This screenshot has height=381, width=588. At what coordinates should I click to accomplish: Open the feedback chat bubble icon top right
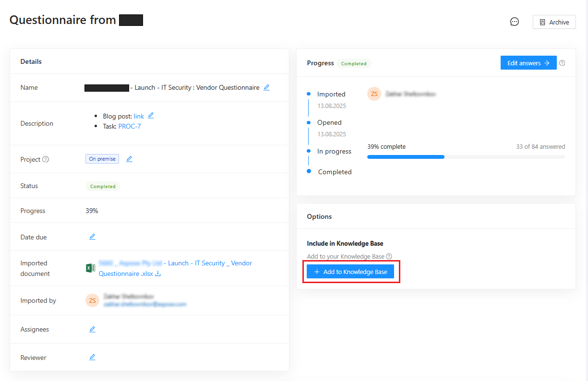coord(514,22)
